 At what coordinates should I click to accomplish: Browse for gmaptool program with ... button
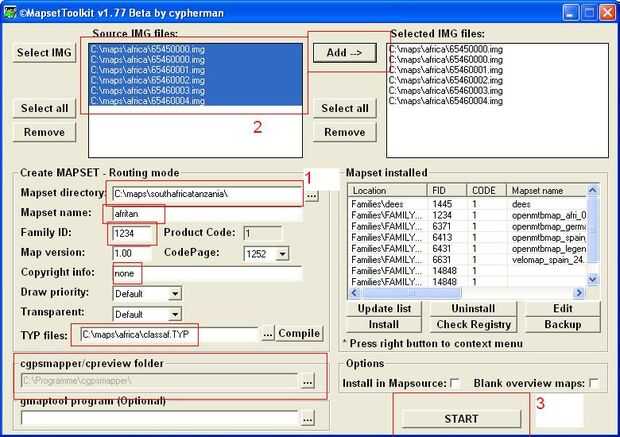[307, 418]
